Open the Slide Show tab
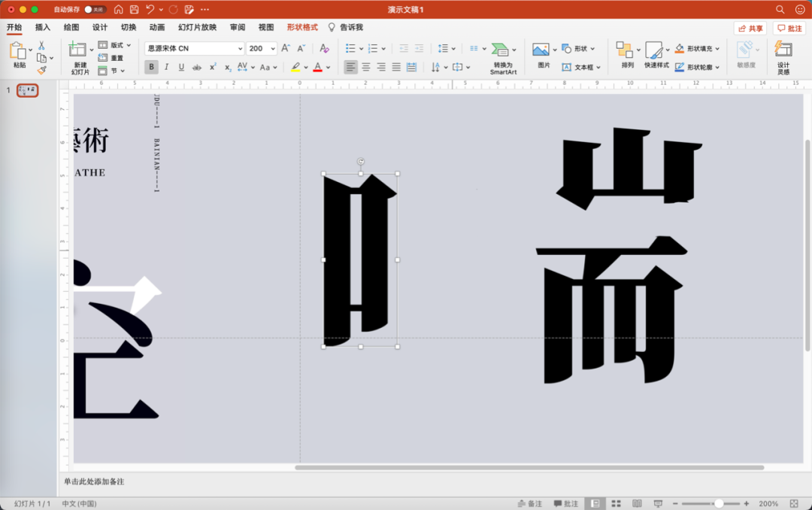Image resolution: width=812 pixels, height=510 pixels. click(x=197, y=28)
